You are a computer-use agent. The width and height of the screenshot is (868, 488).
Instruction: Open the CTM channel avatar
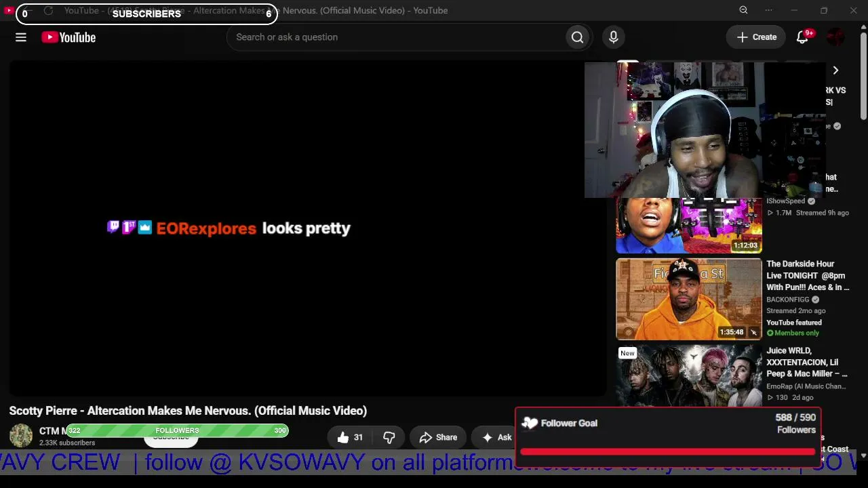(x=21, y=436)
